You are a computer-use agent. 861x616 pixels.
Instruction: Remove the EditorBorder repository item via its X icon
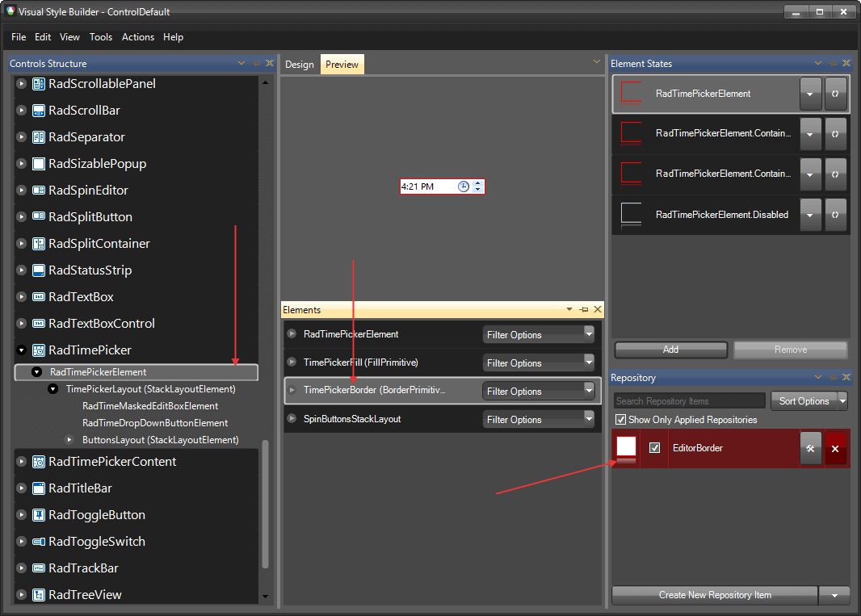[x=835, y=448]
